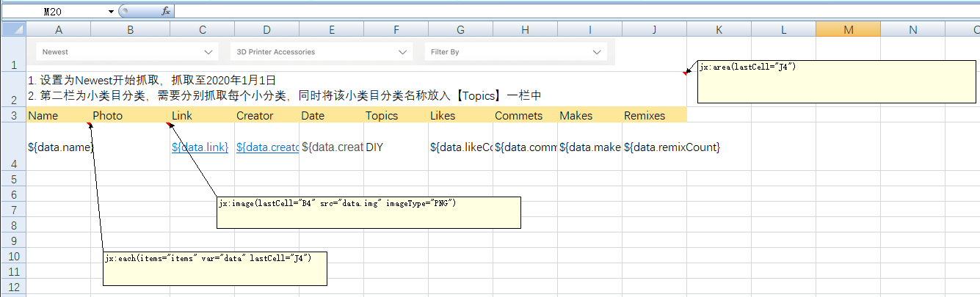Select the cell containing DIY

396,147
